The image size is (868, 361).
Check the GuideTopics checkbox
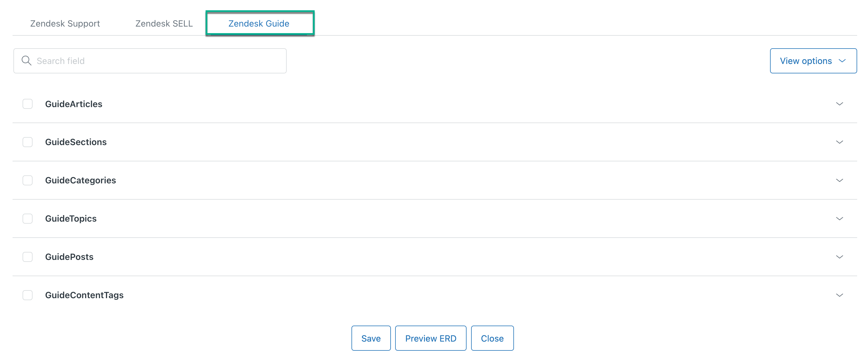tap(27, 218)
